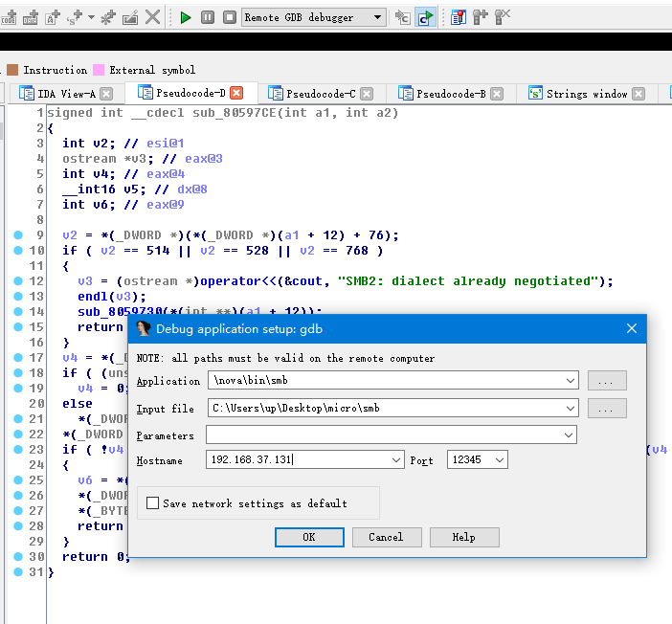The image size is (672, 624).
Task: Click the operator<< call on line 12
Action: pyautogui.click(x=238, y=281)
